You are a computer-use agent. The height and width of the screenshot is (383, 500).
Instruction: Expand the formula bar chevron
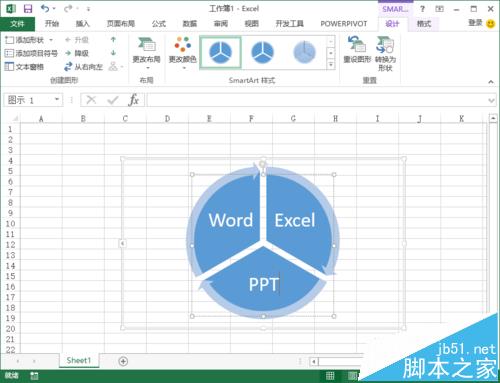[x=491, y=100]
